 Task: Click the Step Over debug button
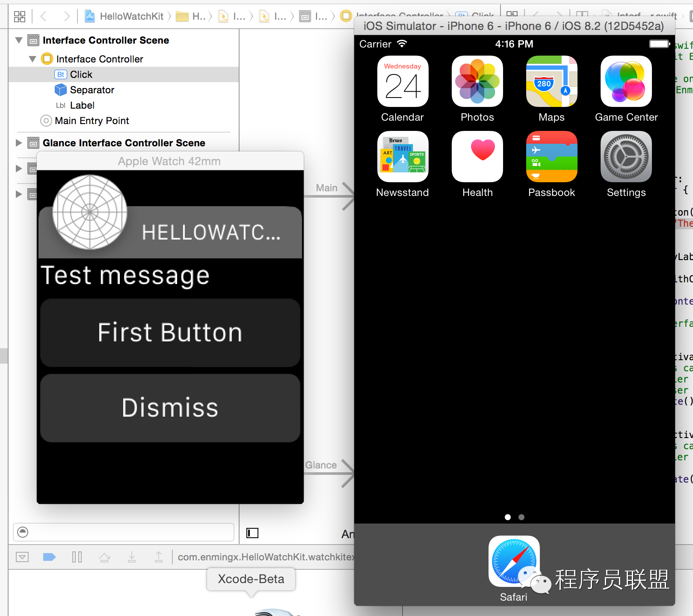[x=104, y=557]
